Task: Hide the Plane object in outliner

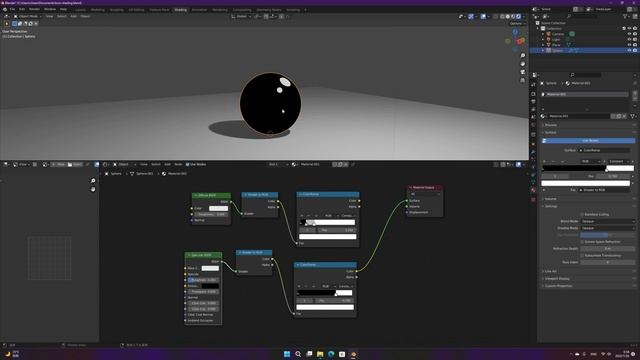Action: click(x=629, y=45)
